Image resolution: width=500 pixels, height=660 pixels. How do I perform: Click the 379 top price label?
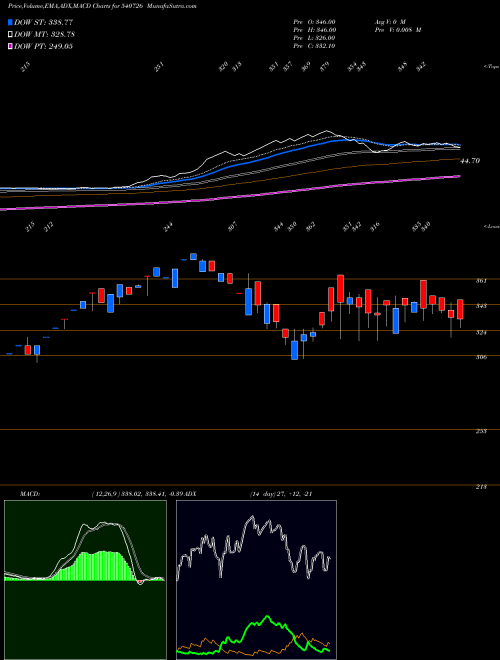coord(324,67)
